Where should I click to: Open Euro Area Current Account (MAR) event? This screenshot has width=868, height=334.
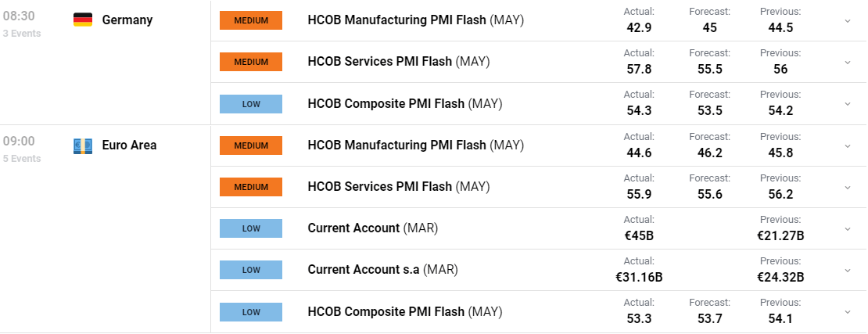(372, 228)
